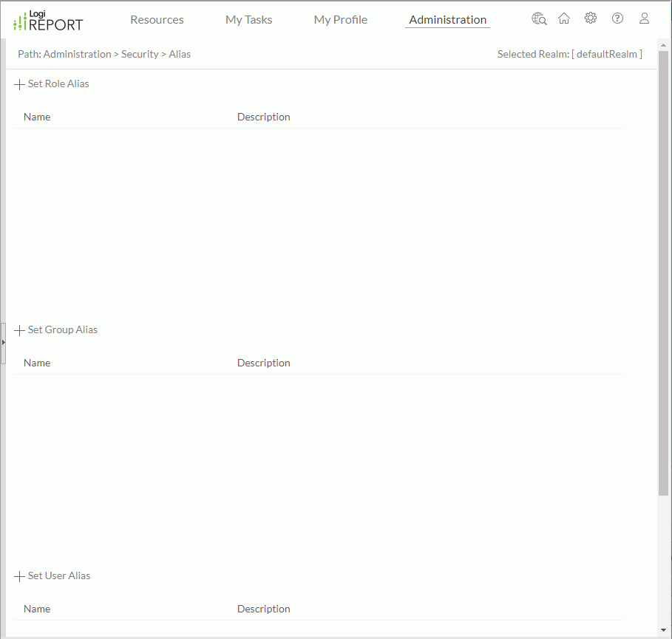Select the My Profile tab
Image resolution: width=672 pixels, height=639 pixels.
point(340,20)
